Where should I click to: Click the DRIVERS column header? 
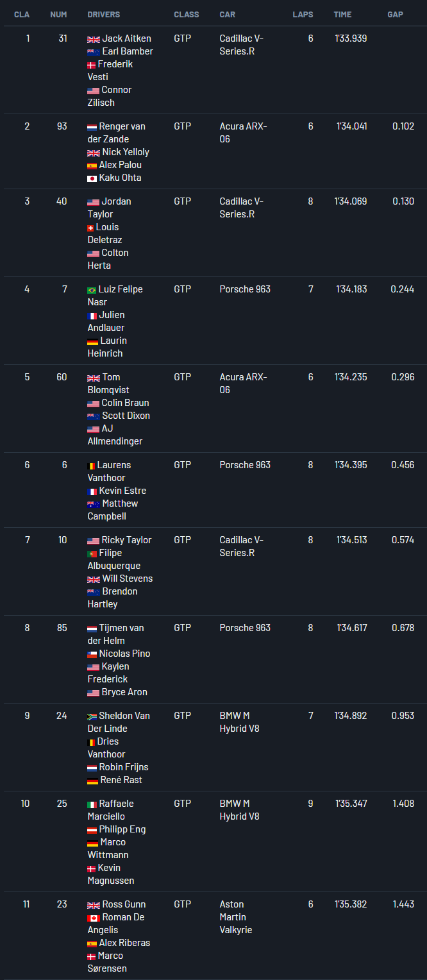104,15
